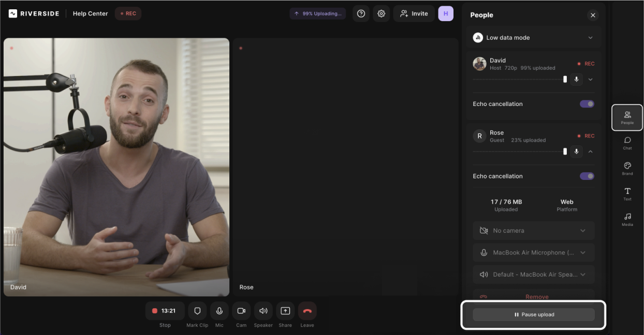
Task: Stop the recording at 13:21
Action: point(165,311)
